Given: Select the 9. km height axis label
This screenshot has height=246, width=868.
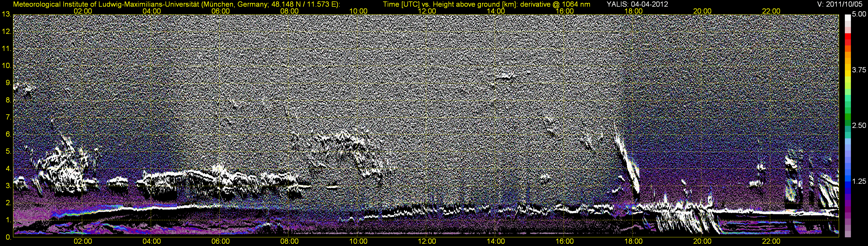Looking at the screenshot, I should [8, 83].
